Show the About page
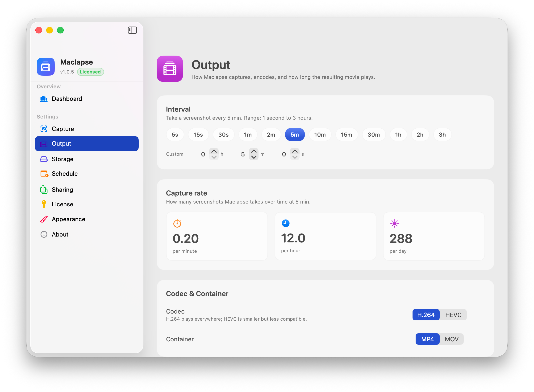The width and height of the screenshot is (534, 392). (x=87, y=234)
